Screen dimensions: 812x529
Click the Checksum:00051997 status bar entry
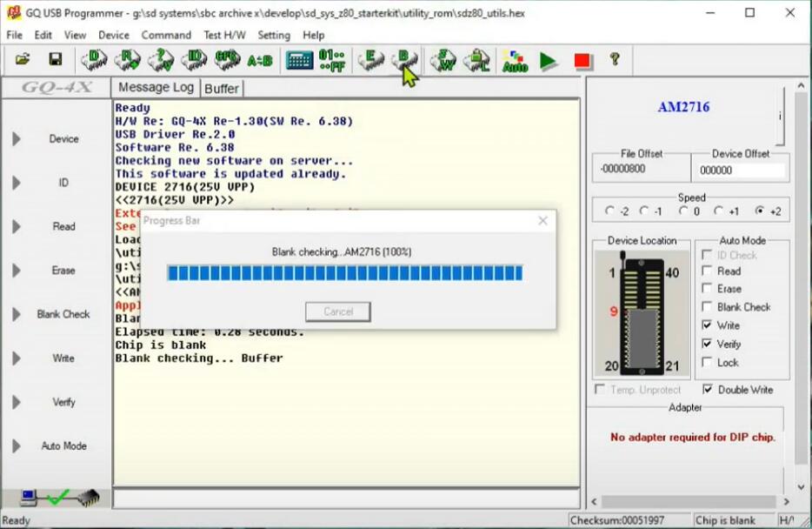(617, 520)
